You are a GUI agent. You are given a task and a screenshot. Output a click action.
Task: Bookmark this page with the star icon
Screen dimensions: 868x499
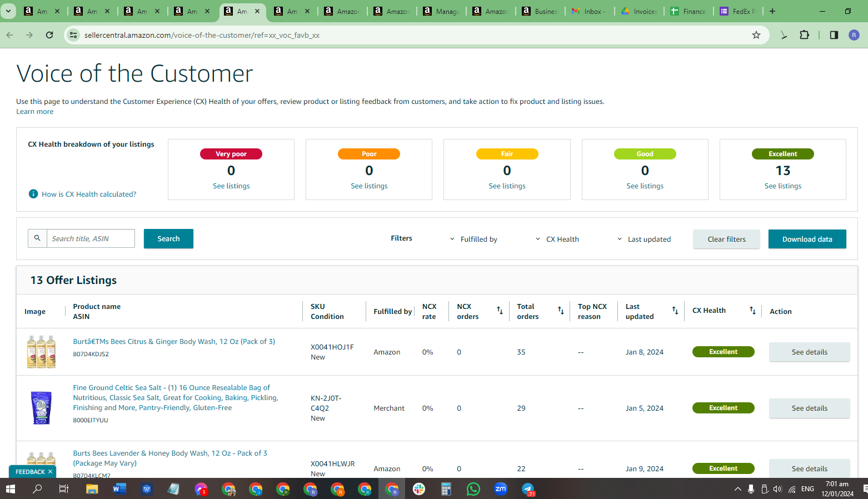(x=756, y=35)
